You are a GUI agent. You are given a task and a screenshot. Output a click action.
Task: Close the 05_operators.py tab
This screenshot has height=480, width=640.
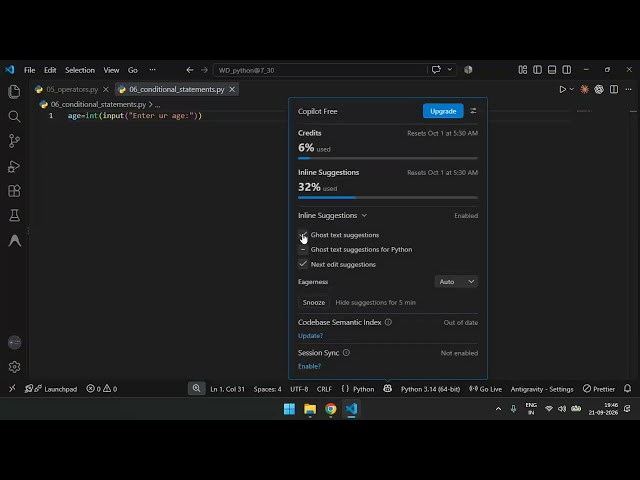(106, 89)
